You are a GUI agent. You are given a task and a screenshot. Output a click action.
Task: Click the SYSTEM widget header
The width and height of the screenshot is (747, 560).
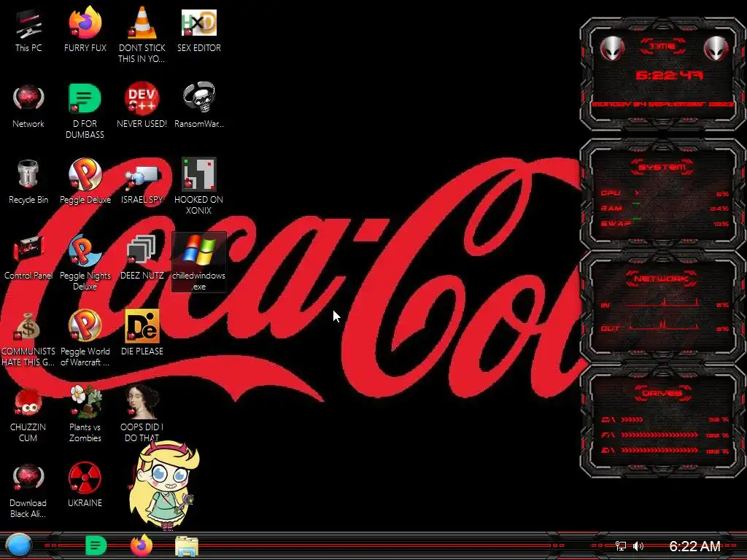click(x=662, y=167)
